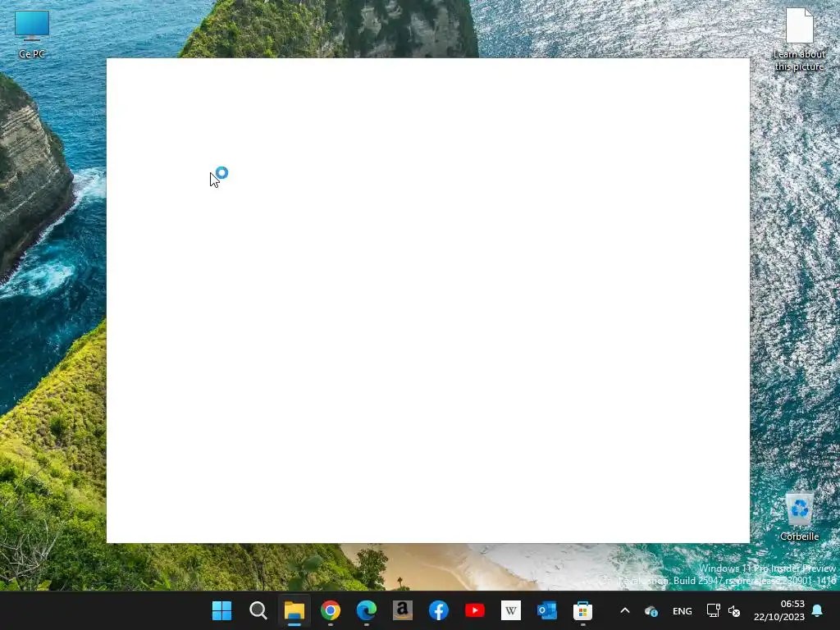Launch Microsoft Edge from the taskbar
The image size is (840, 630).
tap(367, 610)
